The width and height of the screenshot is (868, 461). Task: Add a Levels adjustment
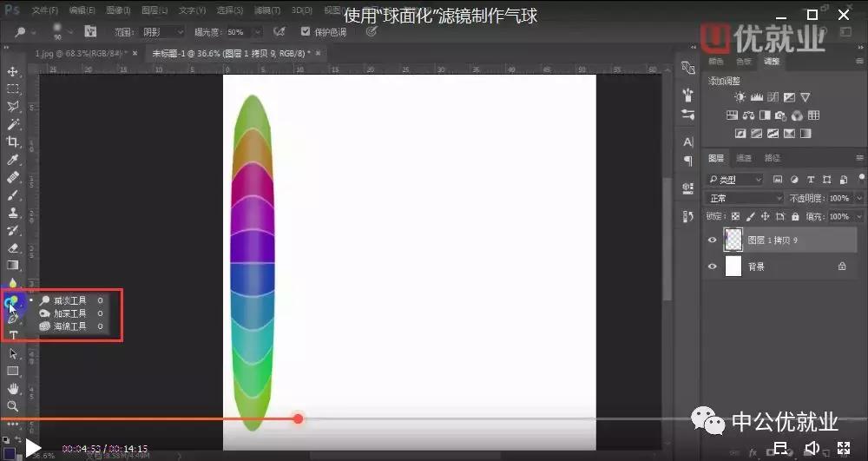[x=756, y=97]
